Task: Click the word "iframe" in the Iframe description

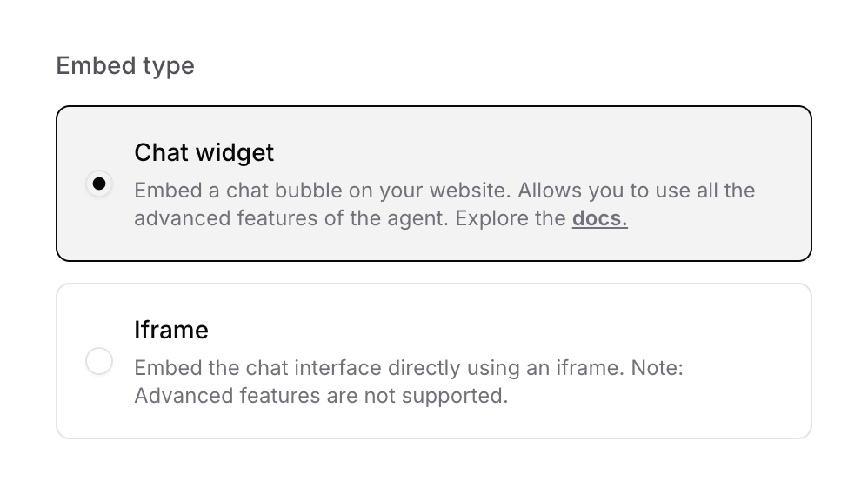Action: point(588,368)
